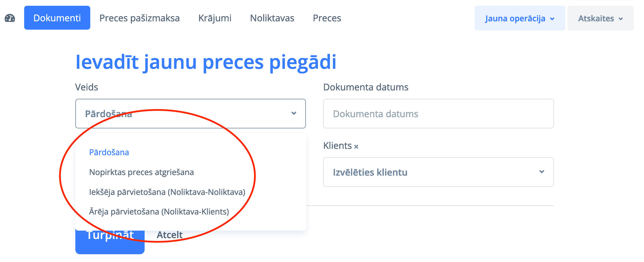Viewport: 644px width, 262px height.
Task: Open the Dokumenti tab
Action: (x=57, y=18)
